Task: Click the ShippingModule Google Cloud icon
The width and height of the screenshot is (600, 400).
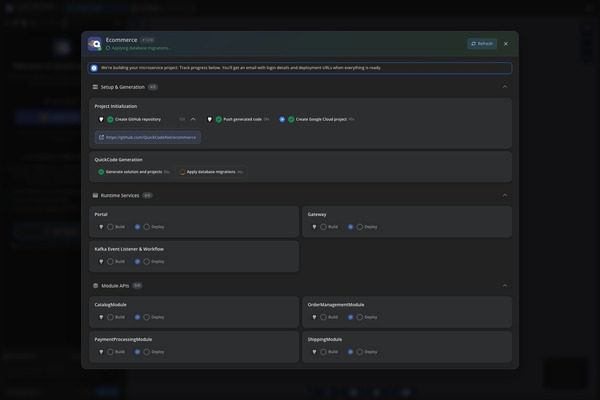Action: click(x=351, y=352)
